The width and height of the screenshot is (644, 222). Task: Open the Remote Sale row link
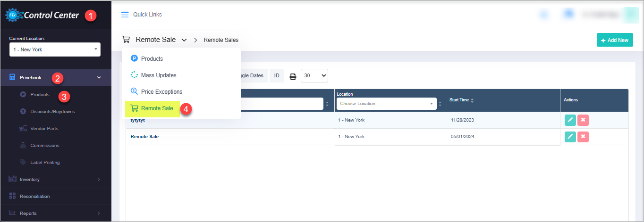pos(144,136)
